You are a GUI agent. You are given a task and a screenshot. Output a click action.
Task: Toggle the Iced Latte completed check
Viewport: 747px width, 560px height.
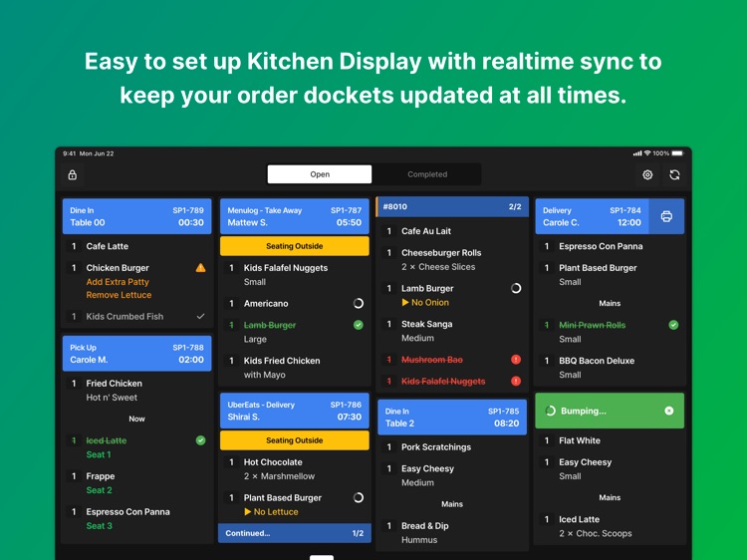(x=200, y=440)
